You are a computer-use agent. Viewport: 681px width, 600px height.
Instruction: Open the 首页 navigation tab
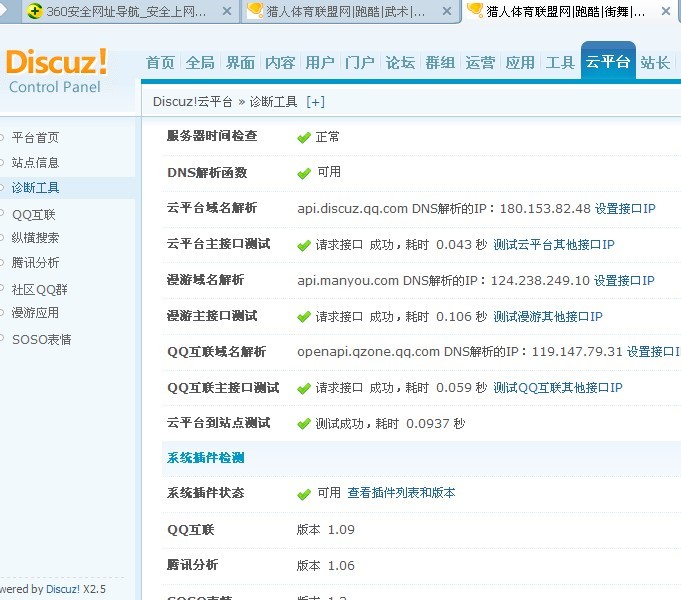pyautogui.click(x=160, y=63)
